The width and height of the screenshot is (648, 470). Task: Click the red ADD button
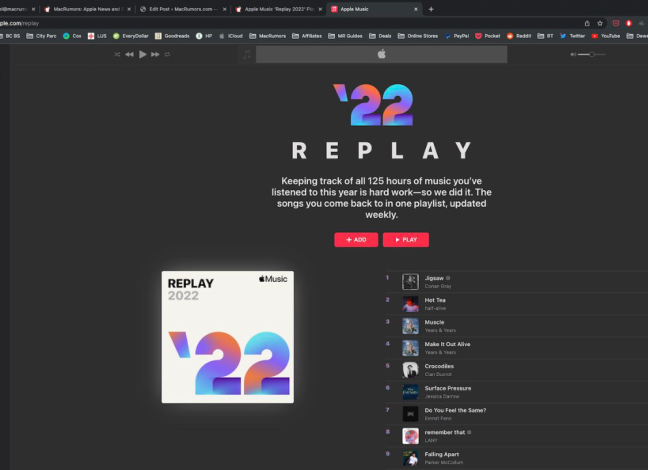(x=356, y=240)
